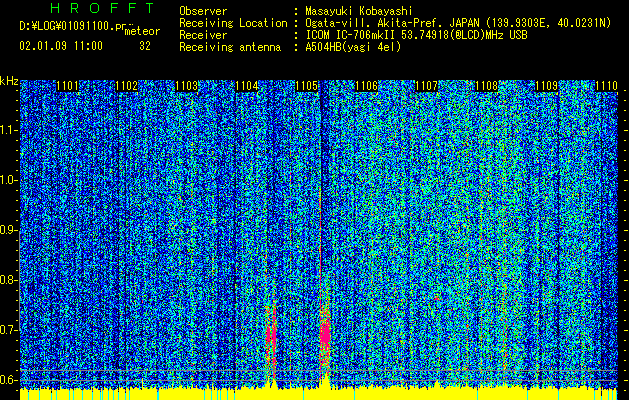Click the 0.6 frequency axis label
The image size is (629, 400).
click(x=8, y=380)
